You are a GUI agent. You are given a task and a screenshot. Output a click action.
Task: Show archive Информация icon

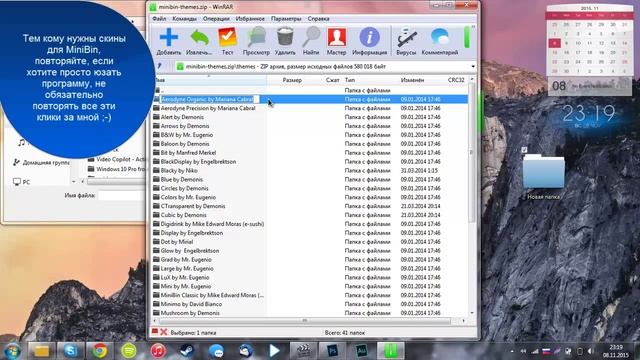coord(369,38)
